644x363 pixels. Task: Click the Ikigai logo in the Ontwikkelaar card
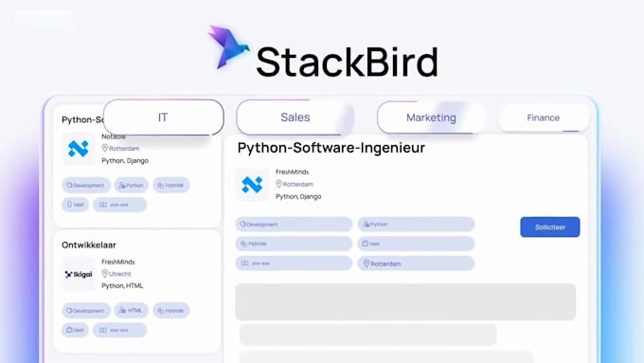78,274
